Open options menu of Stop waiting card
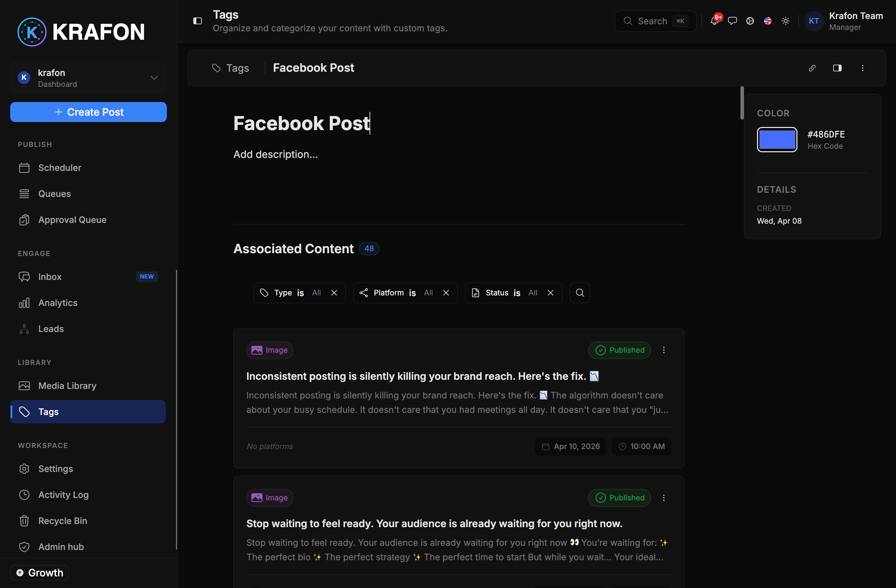The width and height of the screenshot is (896, 588). pos(664,498)
